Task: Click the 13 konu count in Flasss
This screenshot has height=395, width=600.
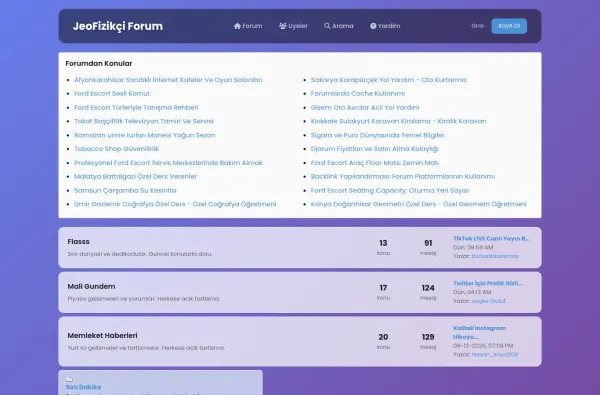Action: click(383, 247)
